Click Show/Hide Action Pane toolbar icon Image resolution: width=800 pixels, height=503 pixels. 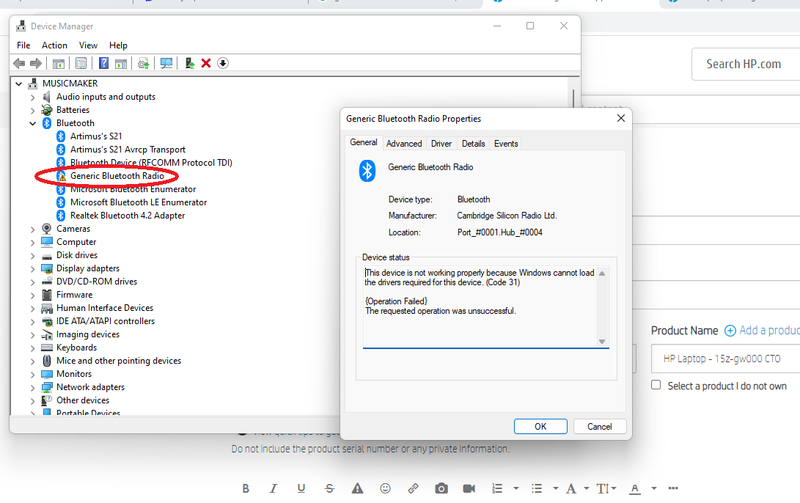point(121,63)
